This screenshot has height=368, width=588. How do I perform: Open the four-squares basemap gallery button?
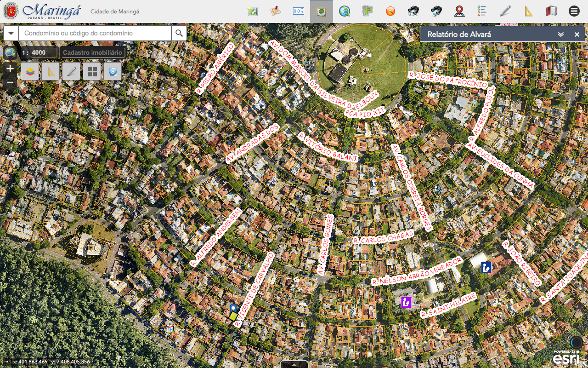pos(92,71)
